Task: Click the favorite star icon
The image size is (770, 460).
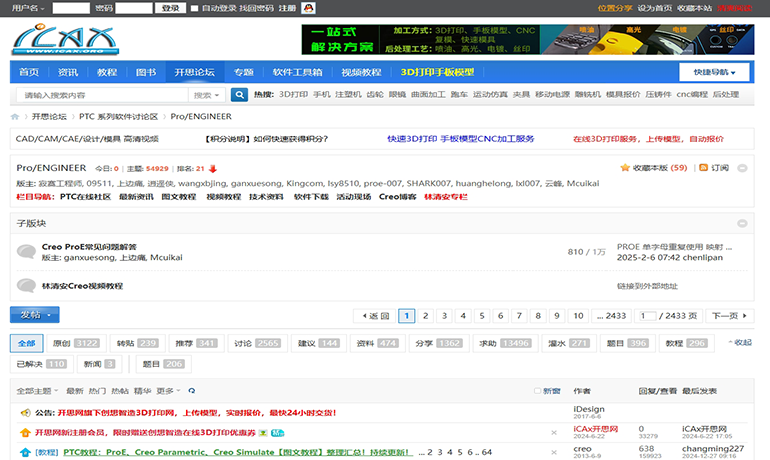Action: (x=625, y=168)
